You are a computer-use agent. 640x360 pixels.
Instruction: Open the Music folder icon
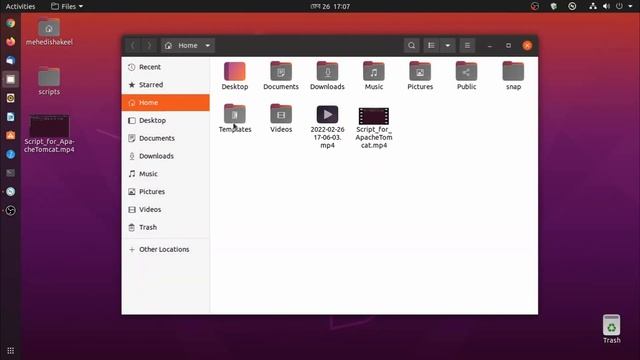click(373, 72)
